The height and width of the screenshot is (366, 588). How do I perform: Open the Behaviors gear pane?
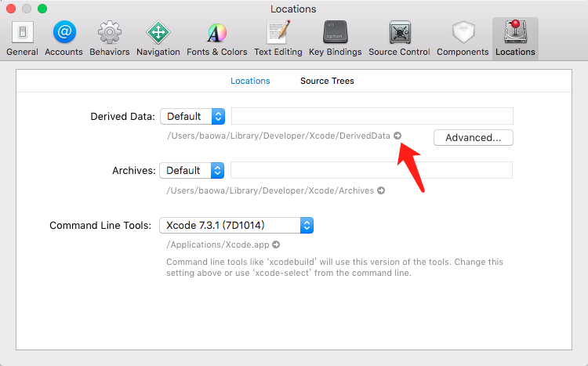coord(110,38)
